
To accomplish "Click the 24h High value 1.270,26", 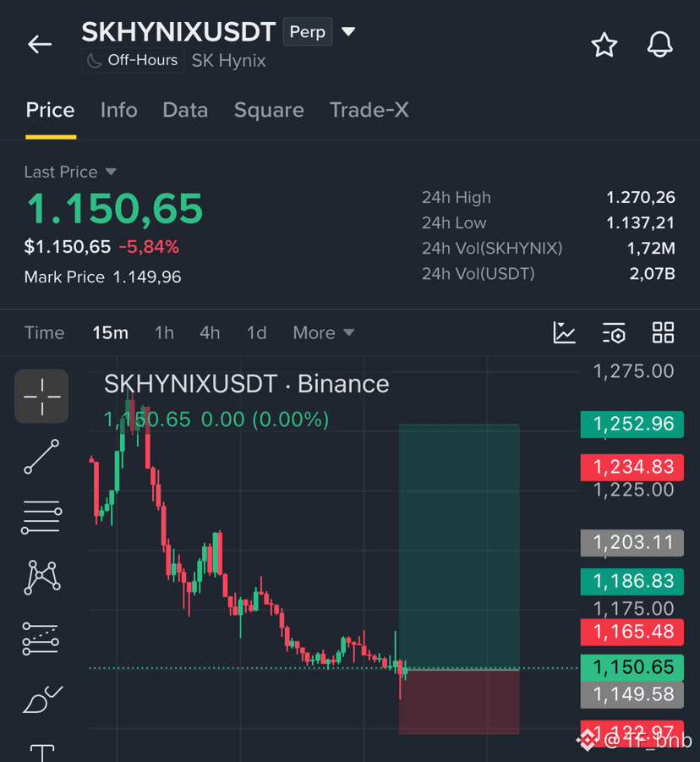I will (641, 197).
